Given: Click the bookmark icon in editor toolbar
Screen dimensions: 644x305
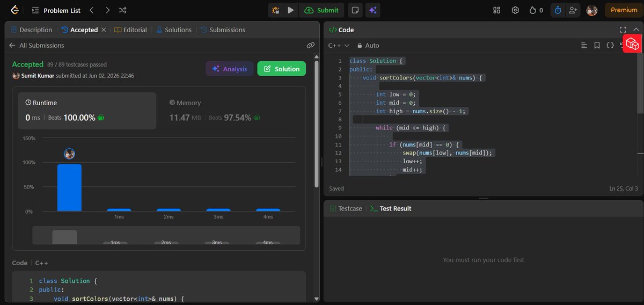Looking at the screenshot, I should [597, 46].
